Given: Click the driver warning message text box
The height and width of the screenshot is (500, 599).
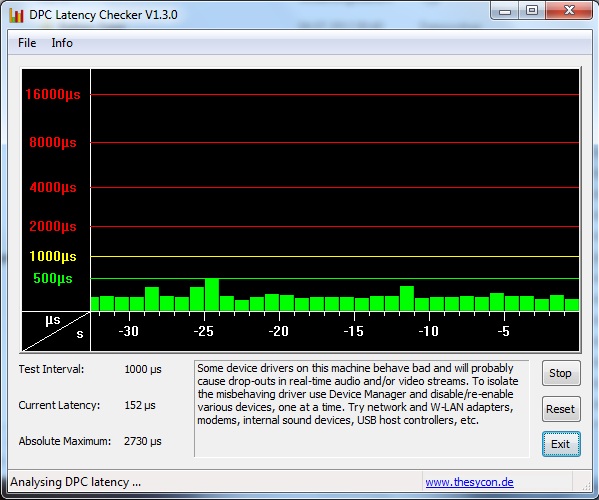Looking at the screenshot, I should 361,408.
